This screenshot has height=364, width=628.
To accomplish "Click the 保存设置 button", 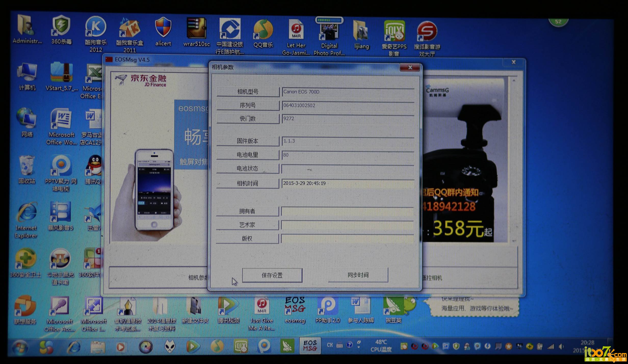I will coord(272,275).
